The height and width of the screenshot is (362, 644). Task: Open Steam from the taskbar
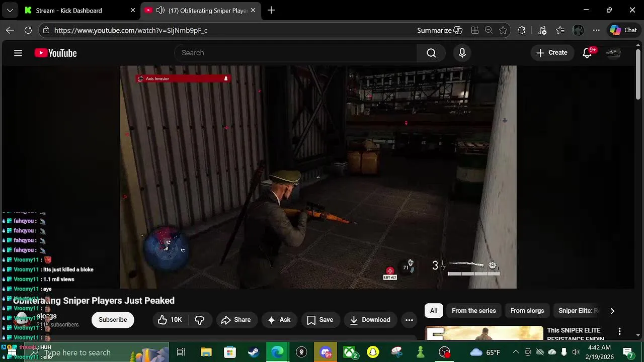click(x=254, y=352)
